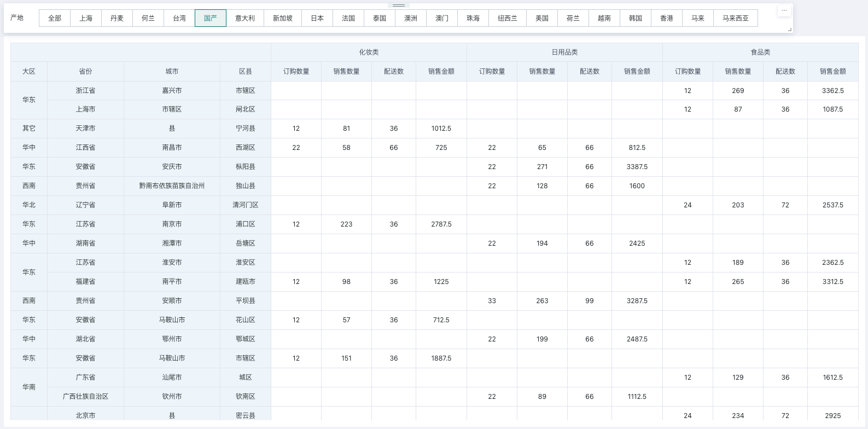This screenshot has width=868, height=429.
Task: Select the 全部 origin filter tab
Action: (55, 18)
